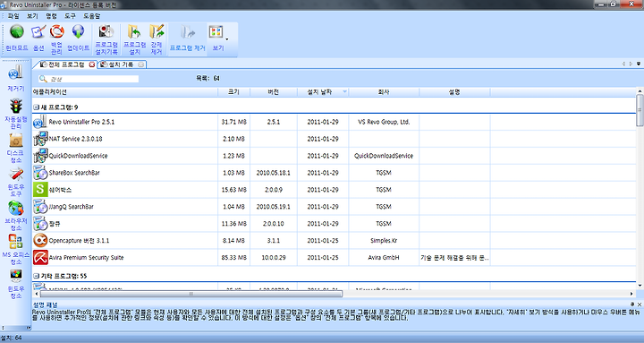
Task: Select Avira Premium Security Suite icon
Action: (x=40, y=257)
